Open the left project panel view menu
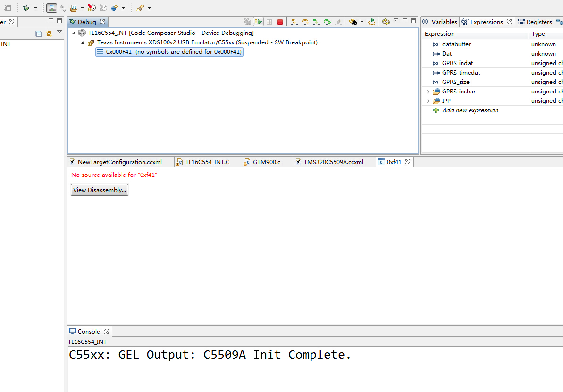Viewport: 563px width, 392px height. point(59,32)
